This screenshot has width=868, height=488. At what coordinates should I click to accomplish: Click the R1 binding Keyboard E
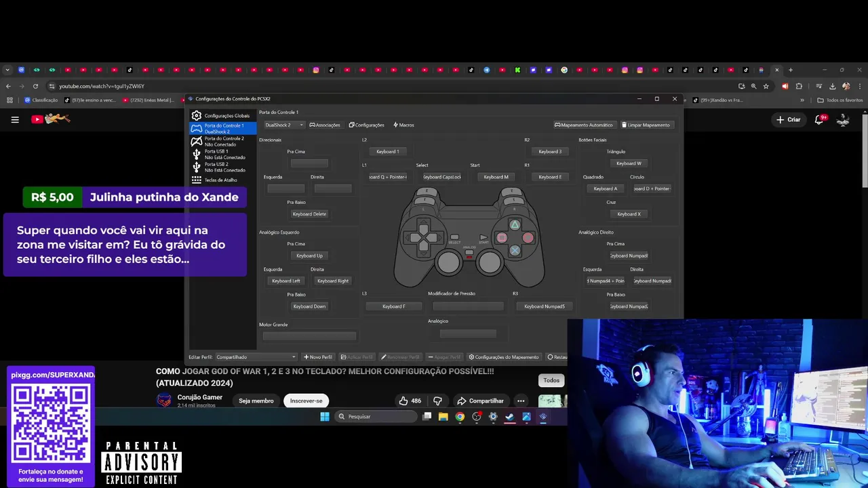tap(550, 177)
